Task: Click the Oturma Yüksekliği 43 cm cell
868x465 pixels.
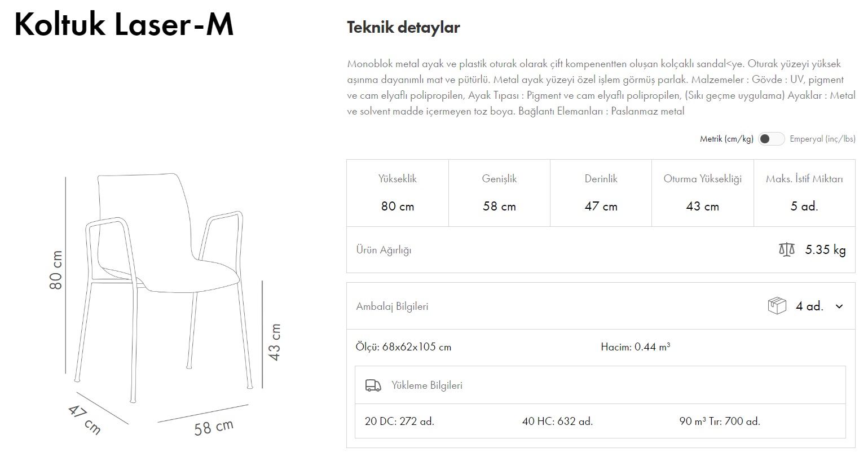Action: (702, 193)
